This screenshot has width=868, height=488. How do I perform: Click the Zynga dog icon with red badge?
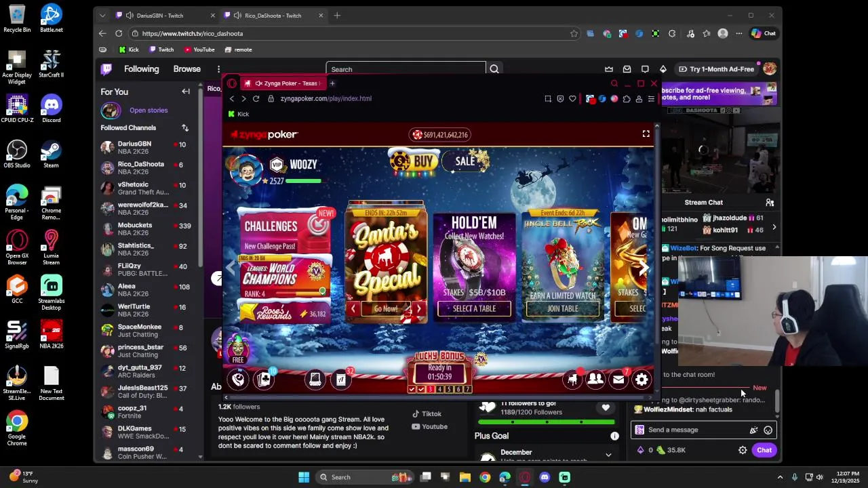tap(572, 380)
